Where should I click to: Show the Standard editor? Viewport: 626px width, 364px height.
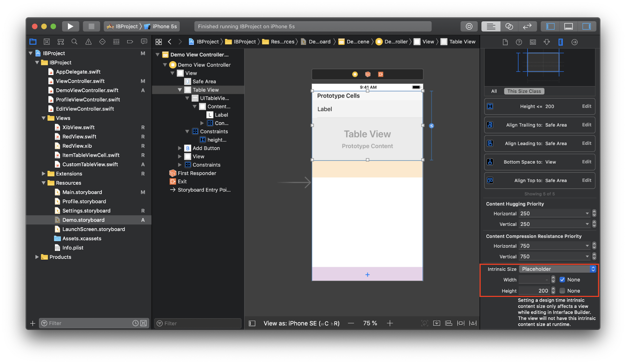tap(491, 26)
